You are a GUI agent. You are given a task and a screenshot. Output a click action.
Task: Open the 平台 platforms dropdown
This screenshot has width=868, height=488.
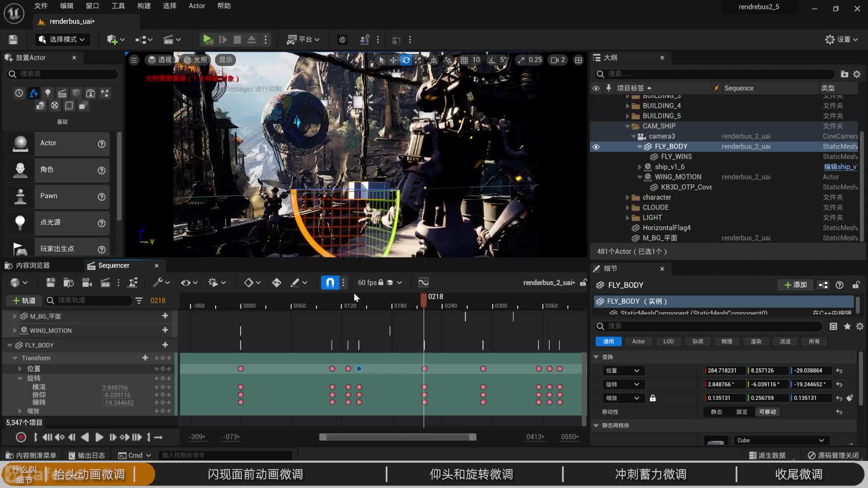pos(303,40)
